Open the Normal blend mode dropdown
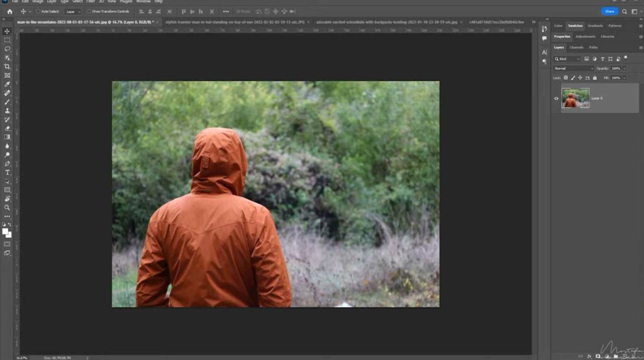 tap(574, 68)
